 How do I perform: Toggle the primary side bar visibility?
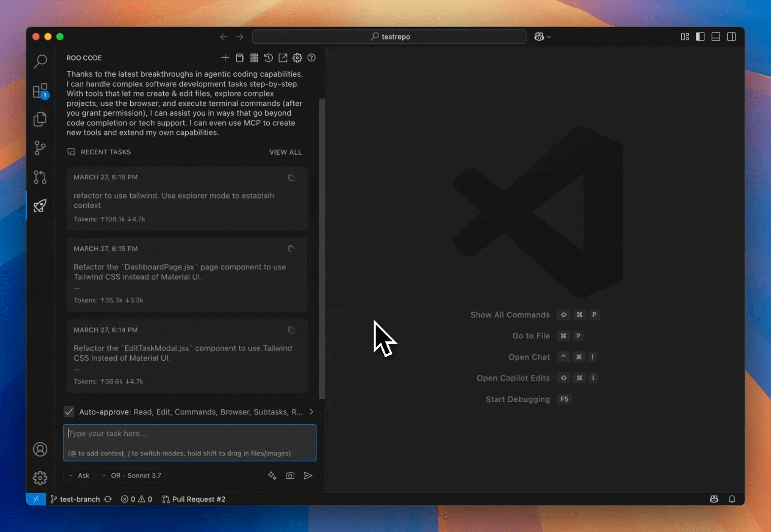coord(700,36)
